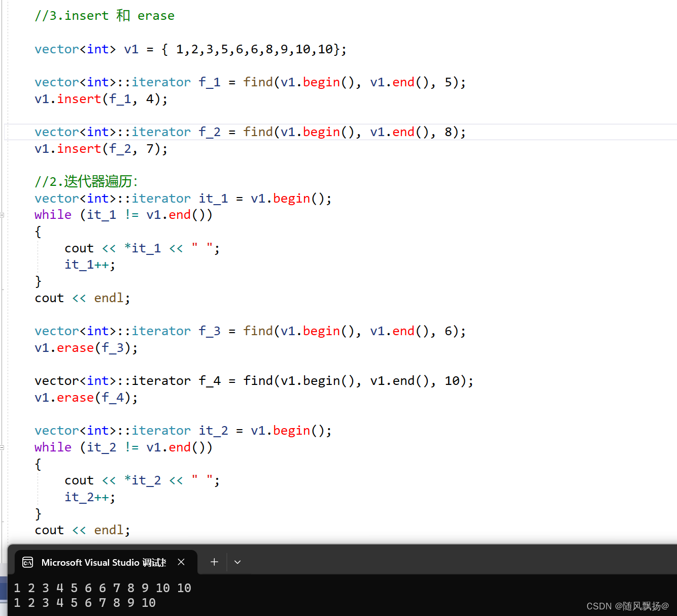Click the 'it_2++;' statement
Image resolution: width=677 pixels, height=616 pixels.
pos(90,497)
